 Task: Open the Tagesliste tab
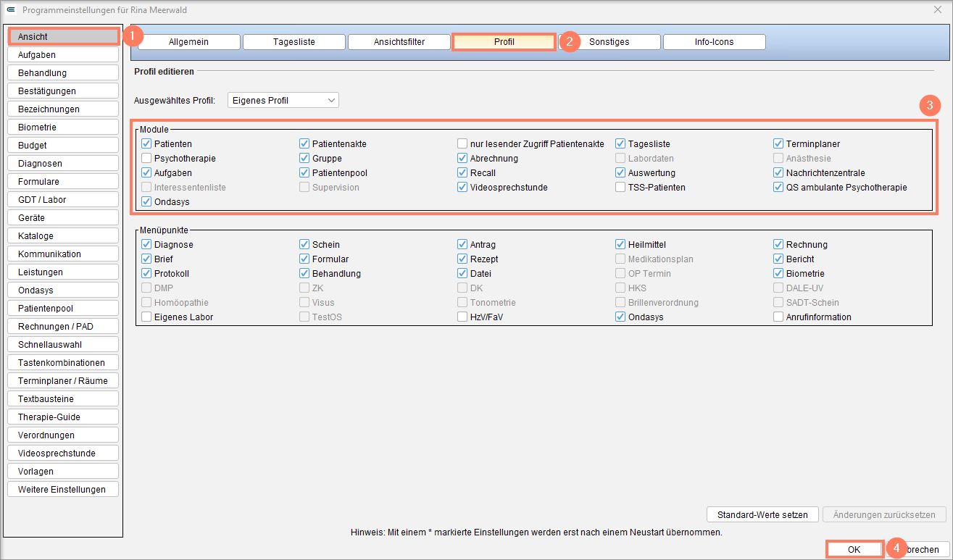pos(294,42)
